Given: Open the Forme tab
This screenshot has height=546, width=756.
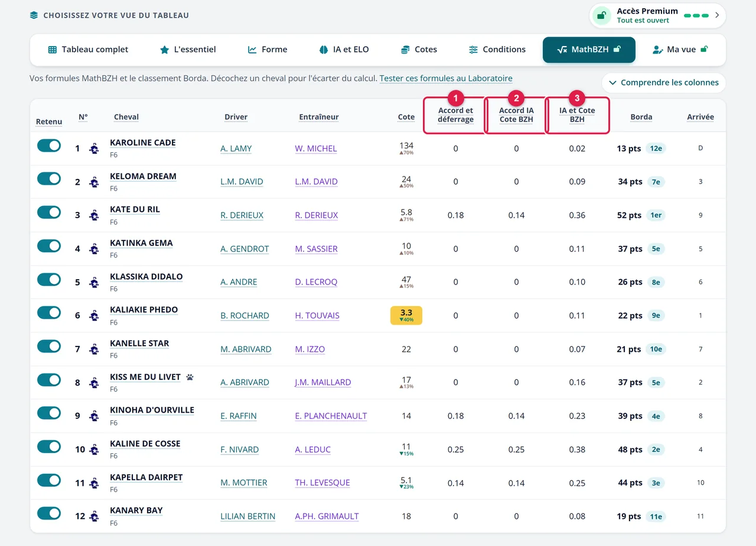Looking at the screenshot, I should [x=268, y=50].
